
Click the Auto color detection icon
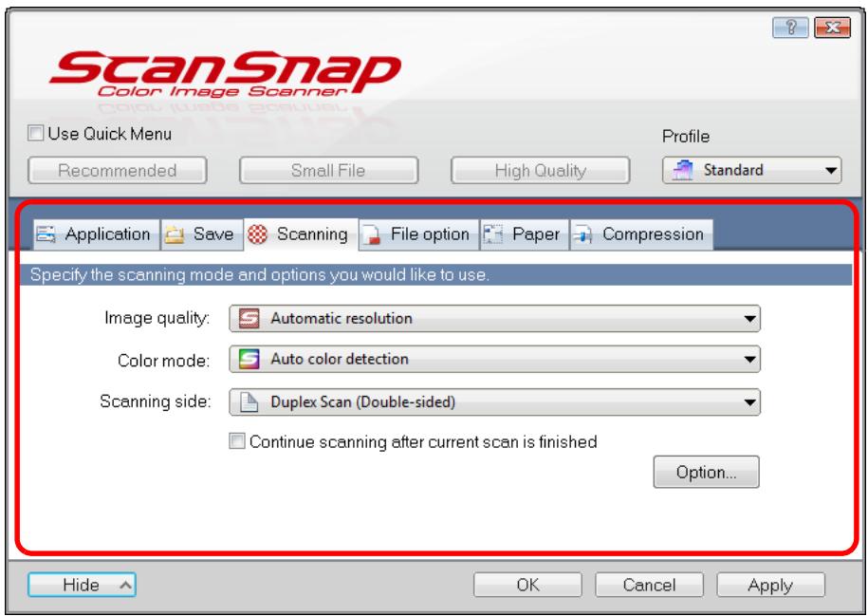(249, 359)
